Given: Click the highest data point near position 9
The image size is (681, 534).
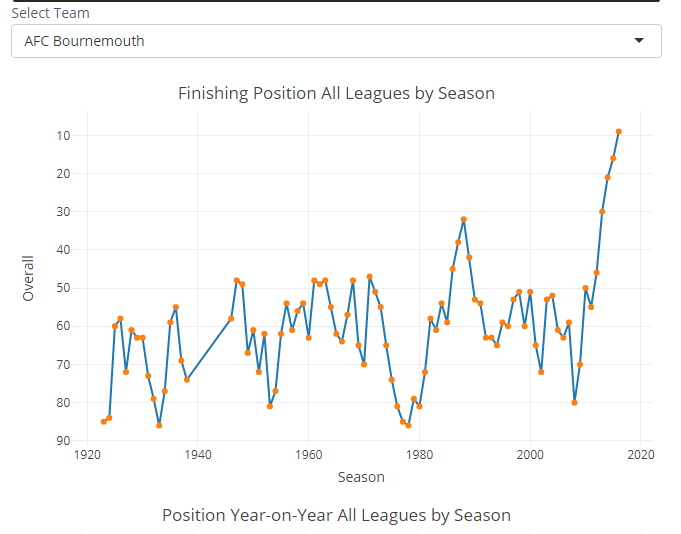Looking at the screenshot, I should click(619, 131).
